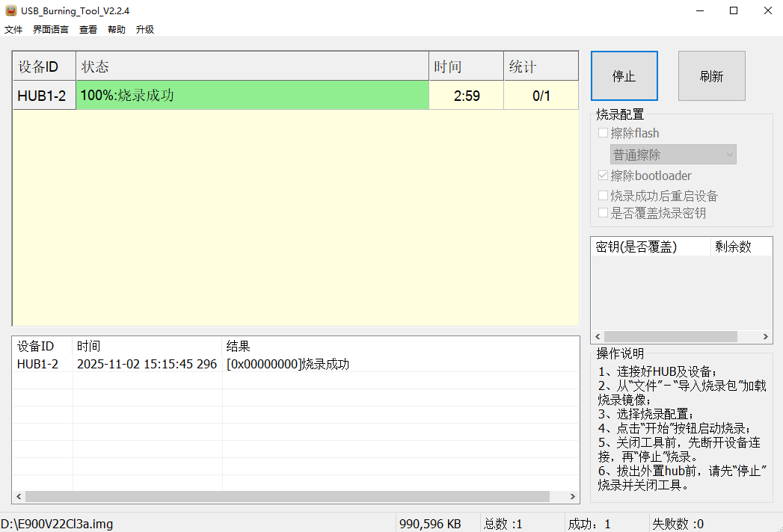Toggle the 擦除bootloader checkbox
Image resolution: width=783 pixels, height=532 pixels.
click(x=603, y=175)
